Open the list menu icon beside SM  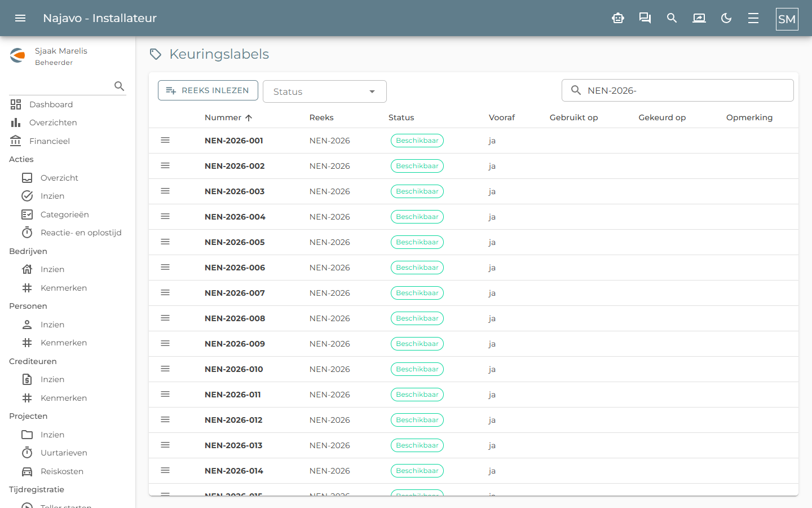pos(753,18)
